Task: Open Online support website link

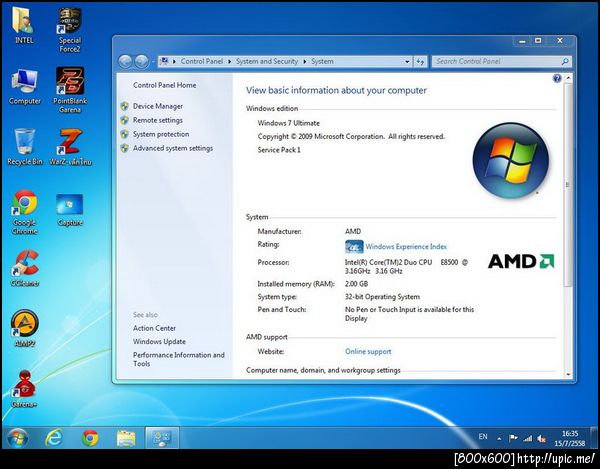Action: [x=368, y=352]
